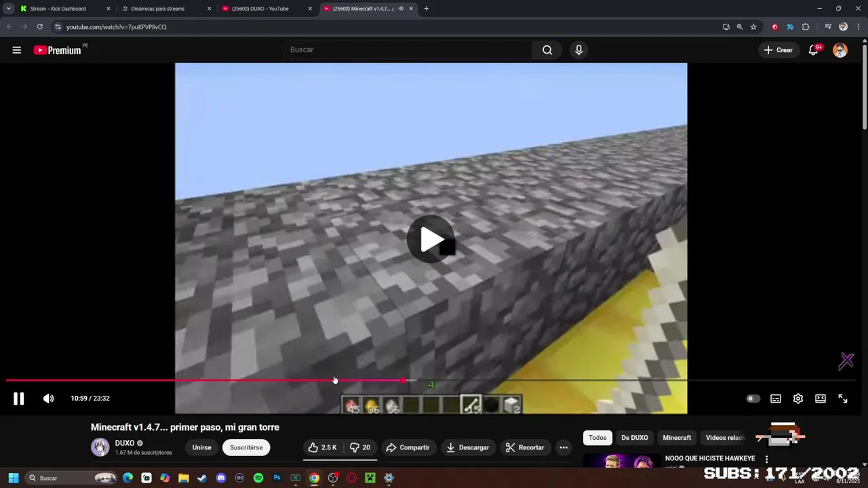View site information icon

(58, 27)
